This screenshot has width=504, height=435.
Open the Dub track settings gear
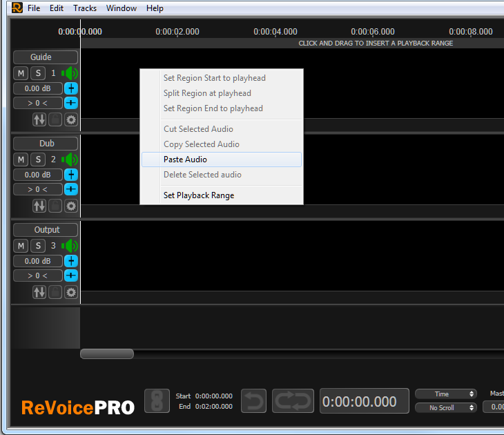[71, 206]
